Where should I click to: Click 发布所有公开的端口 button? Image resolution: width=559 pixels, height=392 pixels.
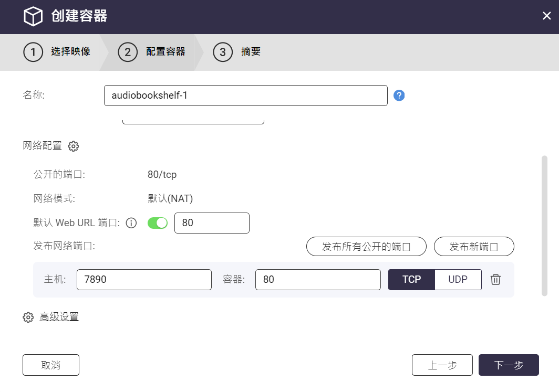click(x=366, y=247)
